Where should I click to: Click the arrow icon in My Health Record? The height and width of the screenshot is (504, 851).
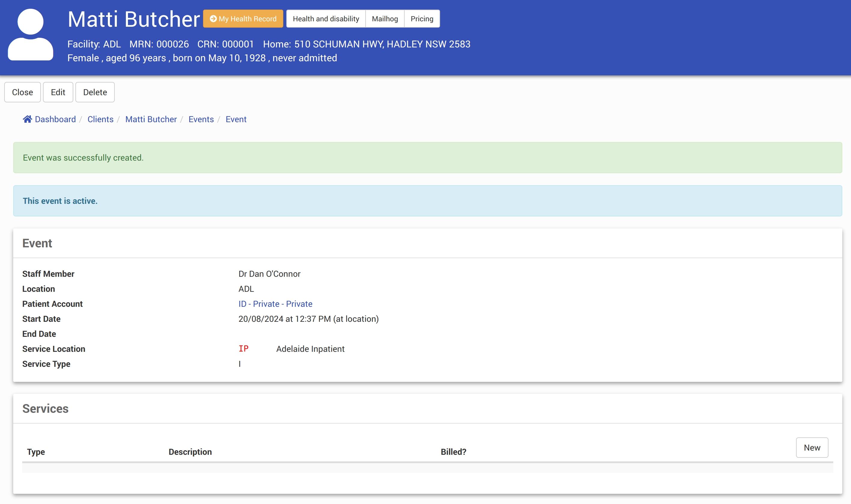point(213,19)
